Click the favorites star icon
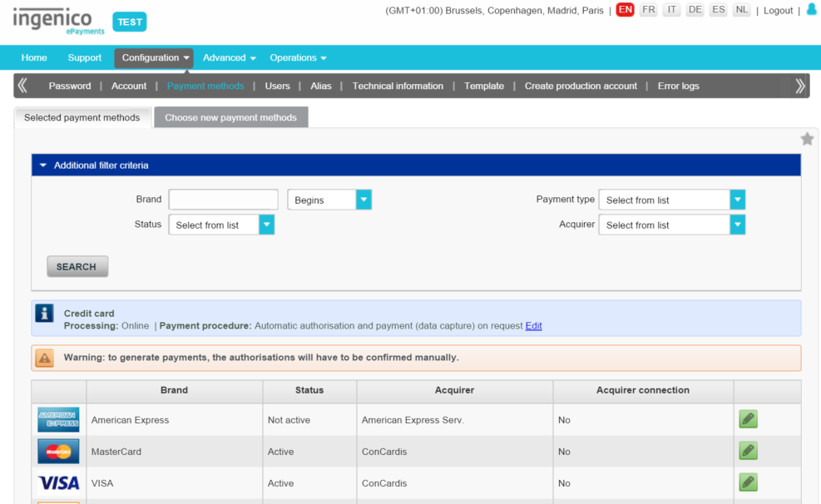This screenshot has width=821, height=504. tap(807, 139)
